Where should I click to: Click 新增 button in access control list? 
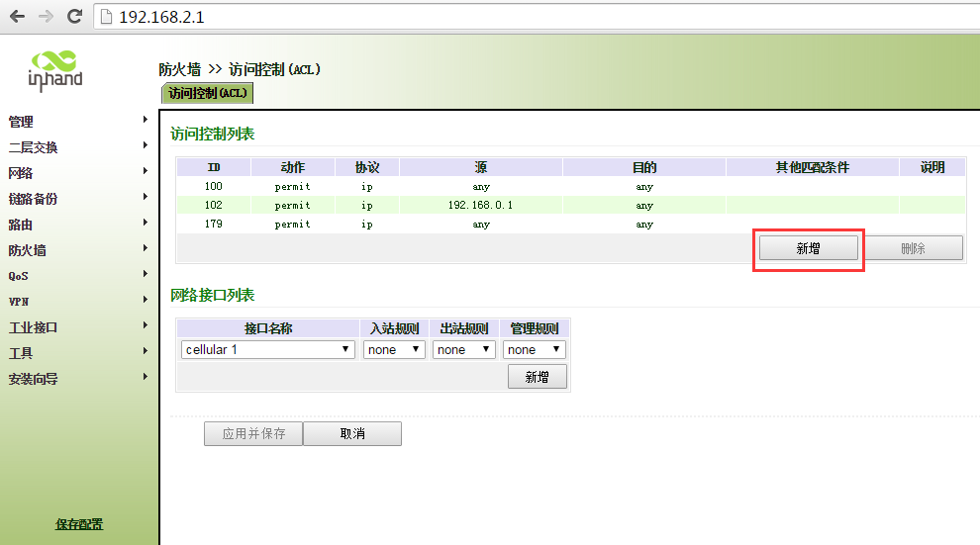coord(808,248)
